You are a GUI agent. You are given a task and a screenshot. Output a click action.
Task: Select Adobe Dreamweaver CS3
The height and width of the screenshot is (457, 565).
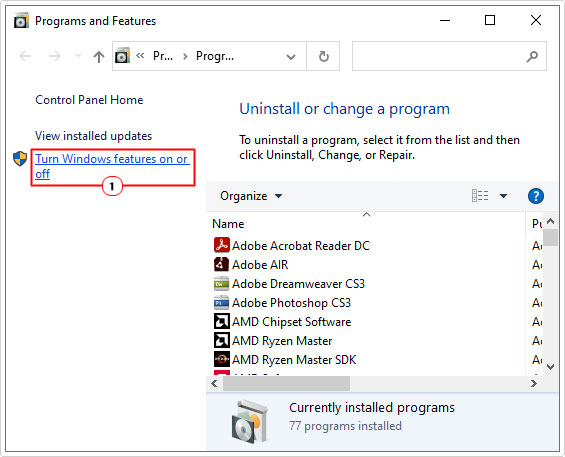(x=298, y=284)
